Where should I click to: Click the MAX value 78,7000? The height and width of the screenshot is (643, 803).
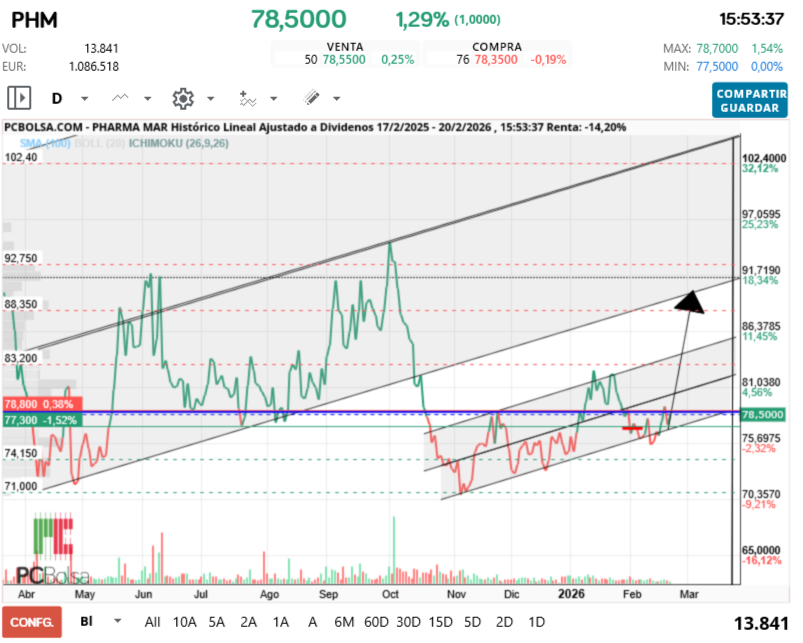(717, 49)
